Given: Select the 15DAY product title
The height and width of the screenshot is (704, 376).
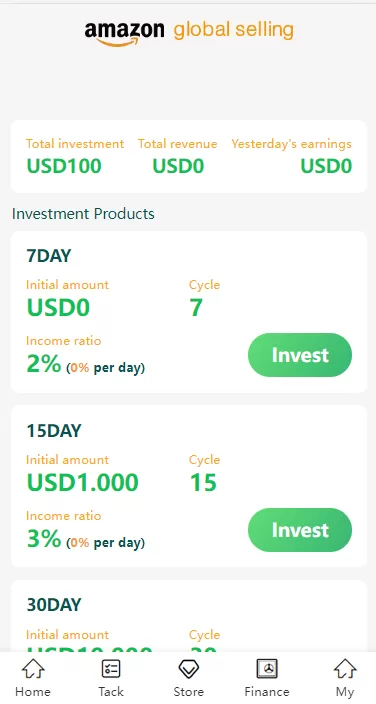Looking at the screenshot, I should pos(54,431).
